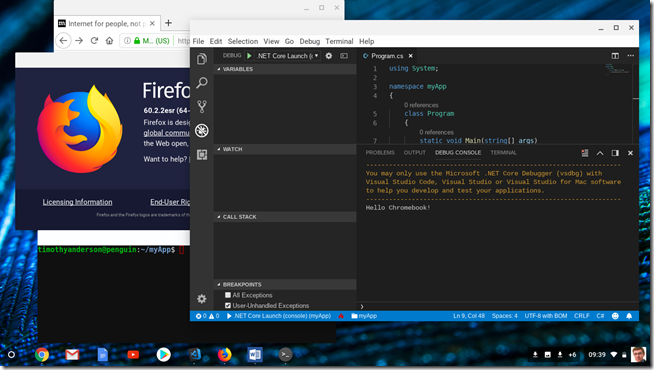The height and width of the screenshot is (370, 654).
Task: Switch to the TERMINAL panel tab
Action: point(503,153)
